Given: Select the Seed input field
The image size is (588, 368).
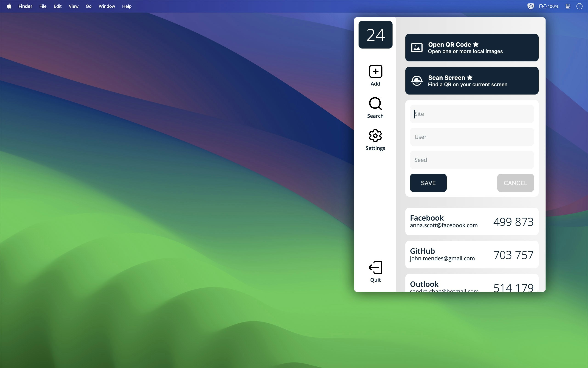Looking at the screenshot, I should point(472,160).
